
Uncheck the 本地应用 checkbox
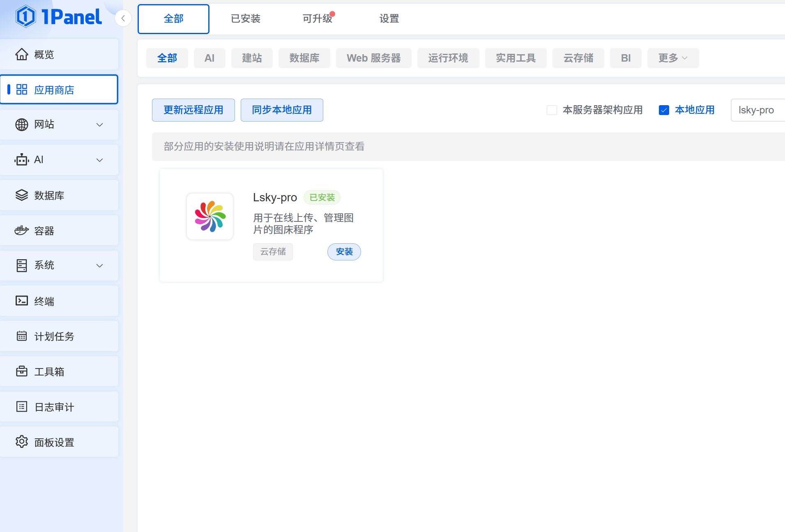click(x=664, y=110)
